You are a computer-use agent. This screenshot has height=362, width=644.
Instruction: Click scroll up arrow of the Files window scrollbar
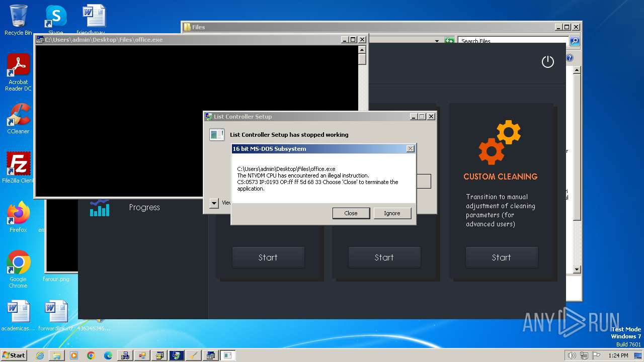coord(577,70)
